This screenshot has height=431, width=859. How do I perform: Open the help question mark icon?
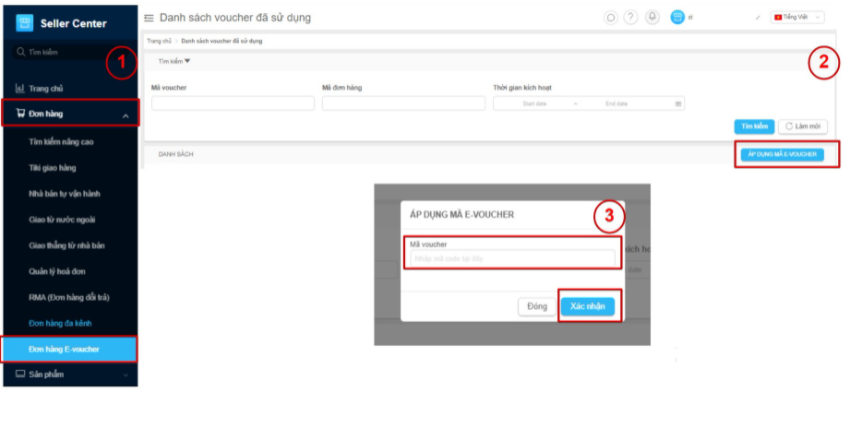click(x=630, y=17)
